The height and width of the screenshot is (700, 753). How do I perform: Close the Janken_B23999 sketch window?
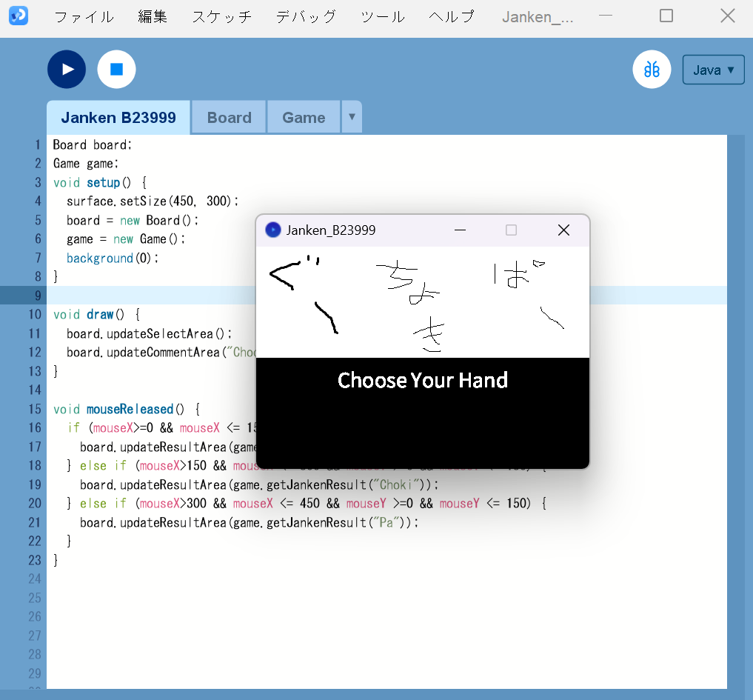pyautogui.click(x=563, y=230)
